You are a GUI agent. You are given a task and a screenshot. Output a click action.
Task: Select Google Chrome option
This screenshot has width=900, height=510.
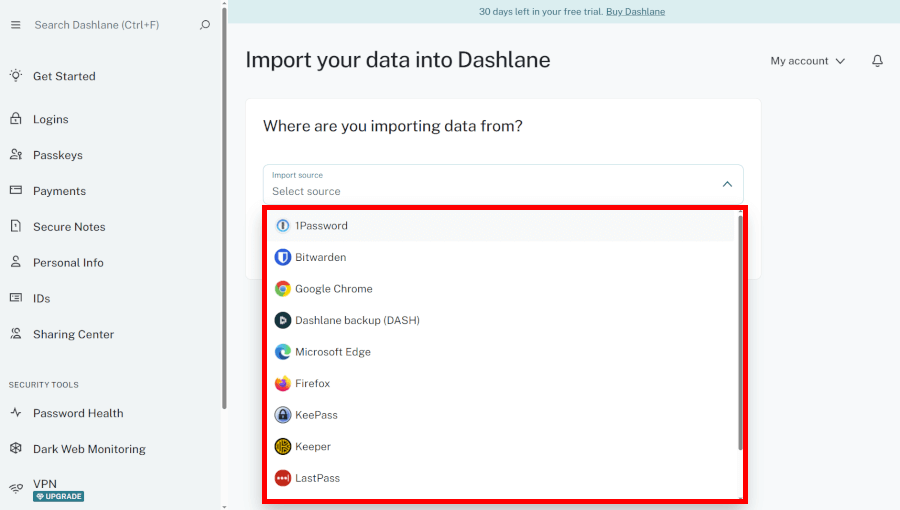tap(502, 289)
